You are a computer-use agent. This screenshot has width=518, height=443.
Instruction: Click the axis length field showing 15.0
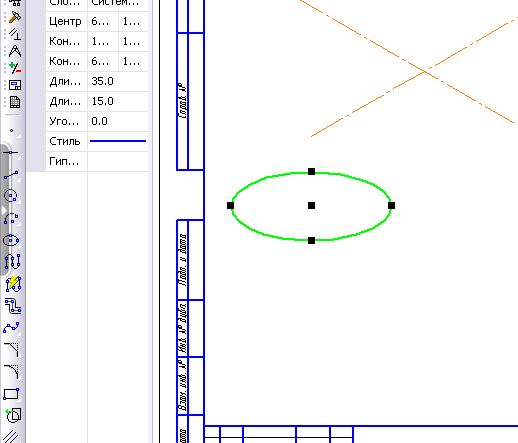coord(118,101)
